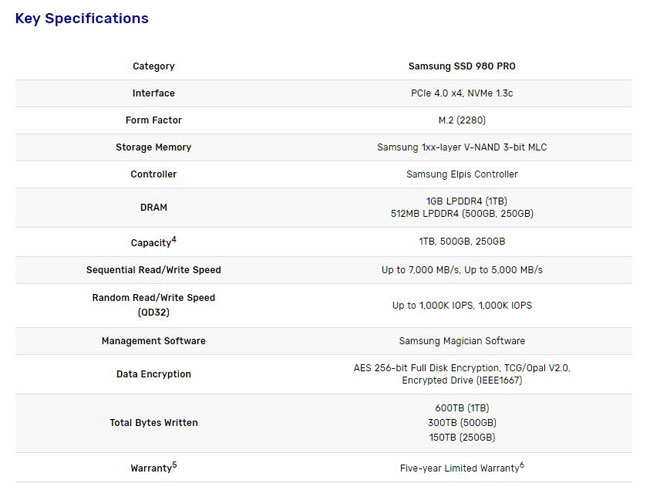Click 'Up to 7,000 MB/s, Up to 5,000 MB/s'

click(462, 270)
